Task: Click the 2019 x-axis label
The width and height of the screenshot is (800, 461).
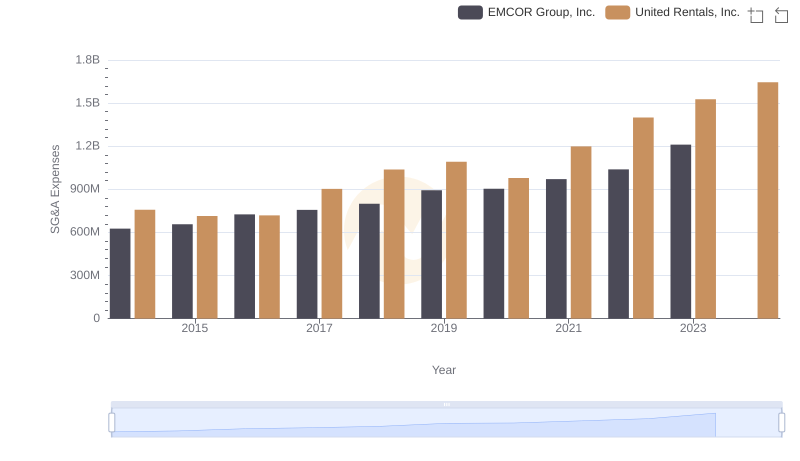Action: (x=444, y=328)
